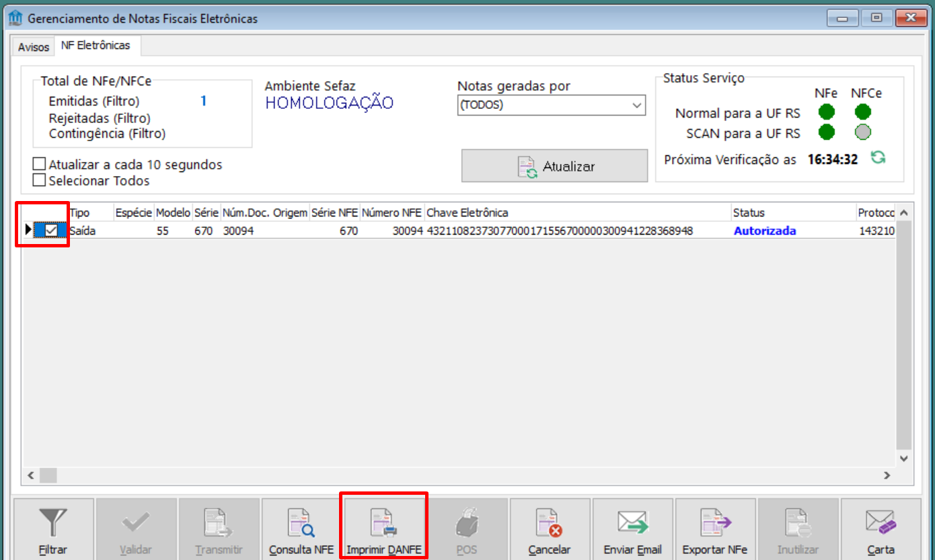935x560 pixels.
Task: Send note via Enviar Email button
Action: click(632, 529)
